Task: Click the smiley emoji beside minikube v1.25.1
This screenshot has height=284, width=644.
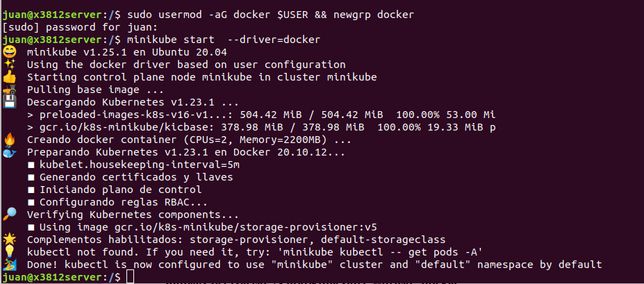Action: pos(10,52)
